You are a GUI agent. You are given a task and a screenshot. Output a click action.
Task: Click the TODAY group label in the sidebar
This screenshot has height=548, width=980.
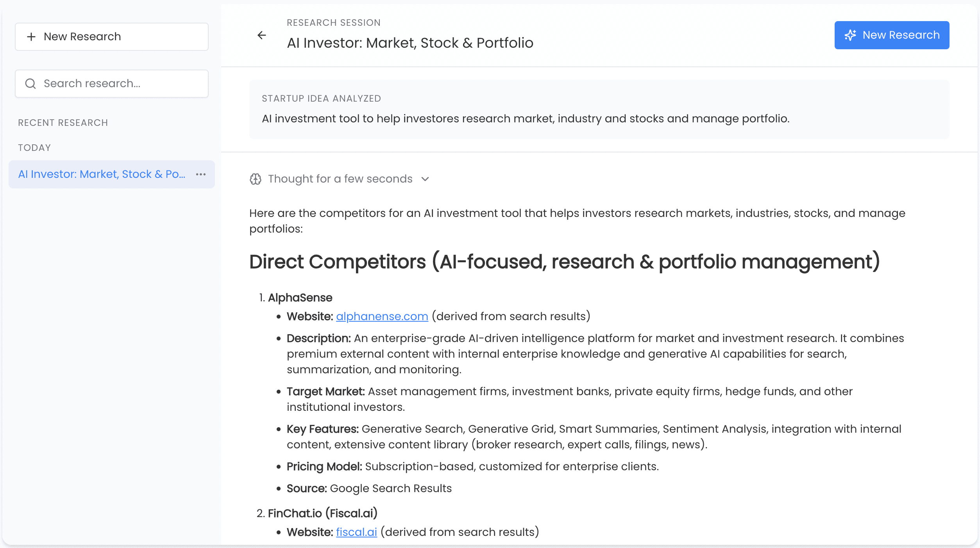34,148
